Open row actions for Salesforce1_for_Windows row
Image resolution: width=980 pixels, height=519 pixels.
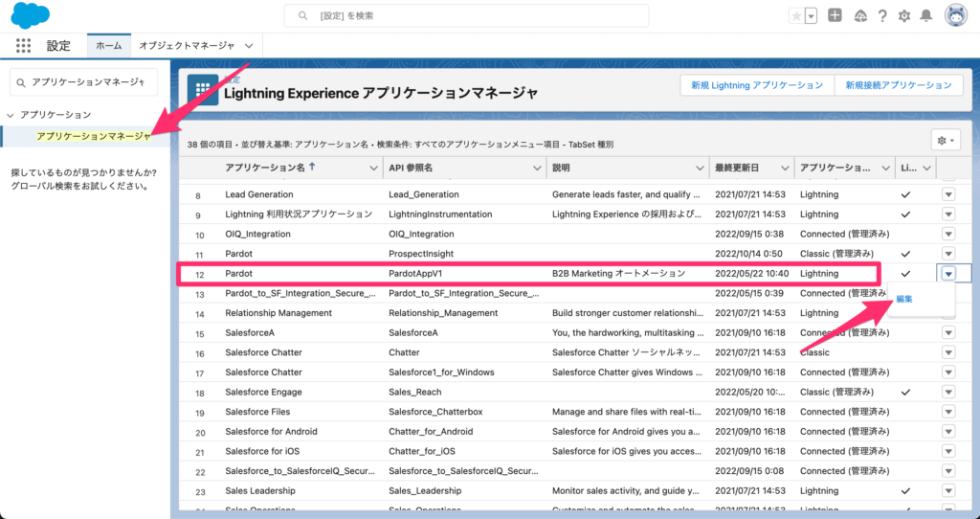tap(948, 372)
